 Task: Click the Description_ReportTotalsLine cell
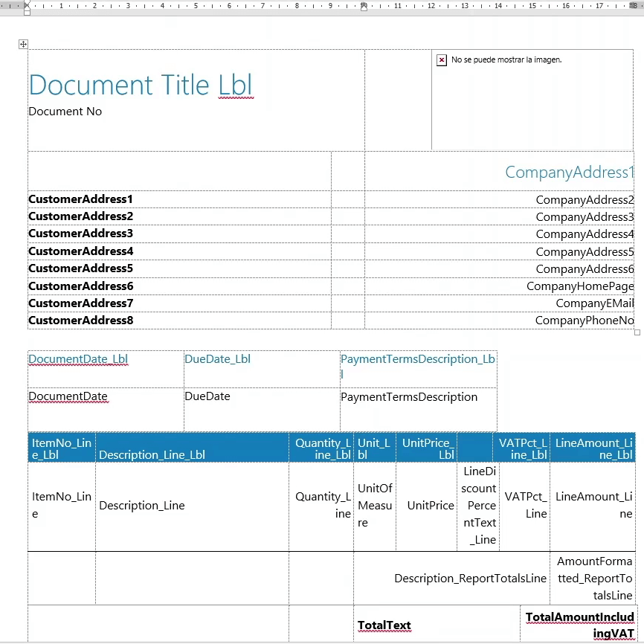coord(470,579)
